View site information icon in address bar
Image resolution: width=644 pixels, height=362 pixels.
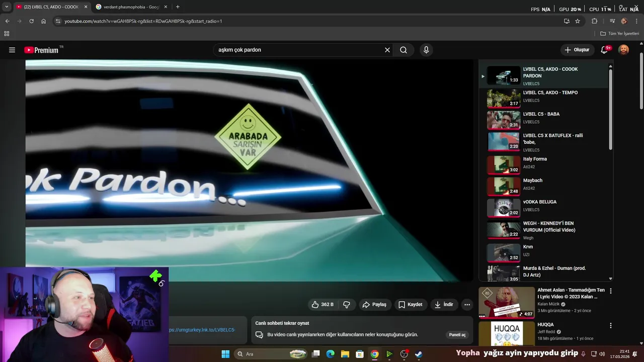pos(58,21)
